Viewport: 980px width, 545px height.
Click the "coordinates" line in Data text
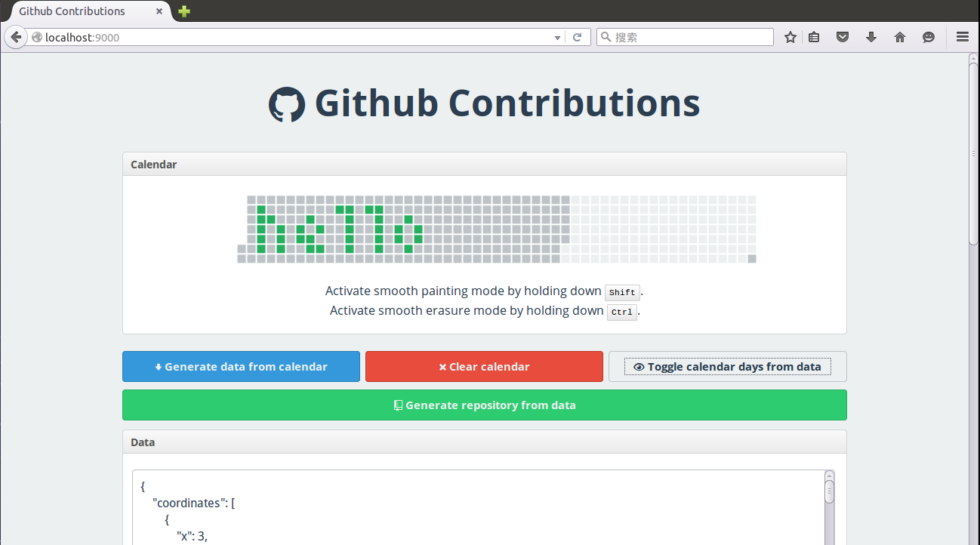[193, 502]
